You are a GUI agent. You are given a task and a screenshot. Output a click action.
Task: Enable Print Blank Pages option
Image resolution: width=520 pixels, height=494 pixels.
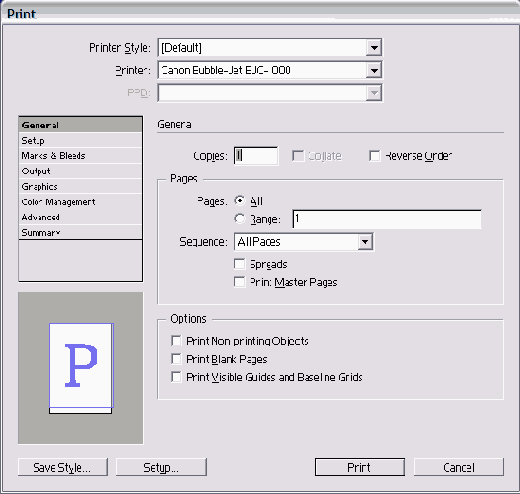tap(176, 359)
